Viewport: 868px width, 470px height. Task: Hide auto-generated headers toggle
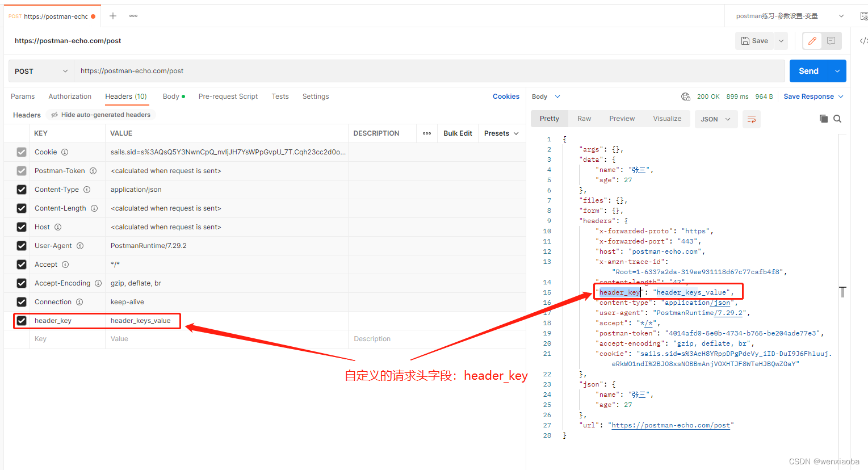101,115
